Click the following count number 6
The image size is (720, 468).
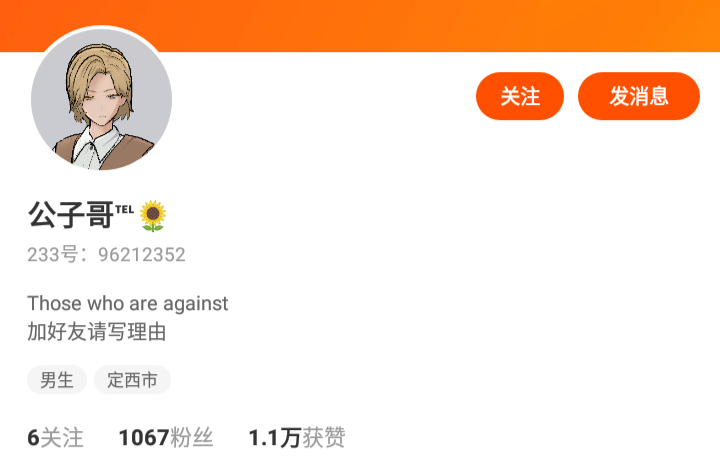click(34, 438)
